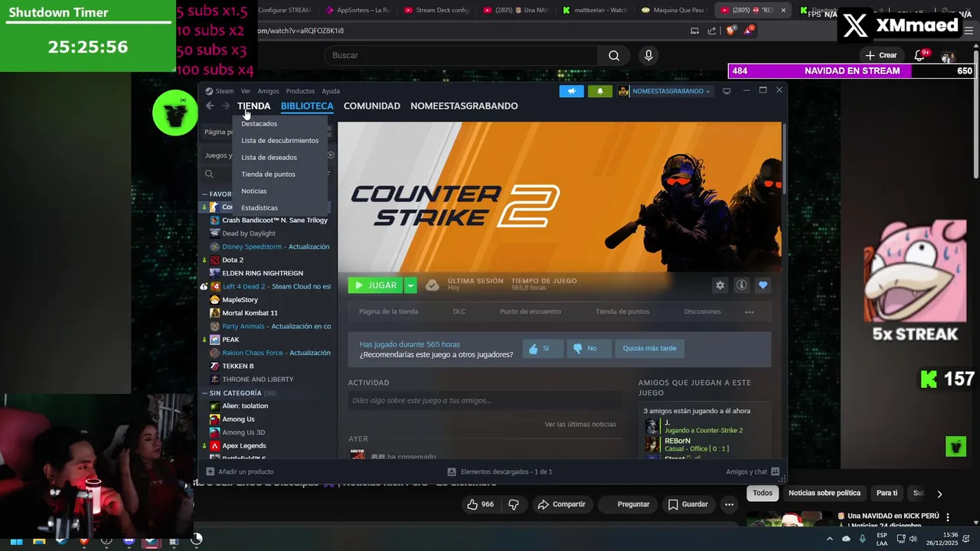Click the Steam Cloud sync status icon

(x=433, y=285)
